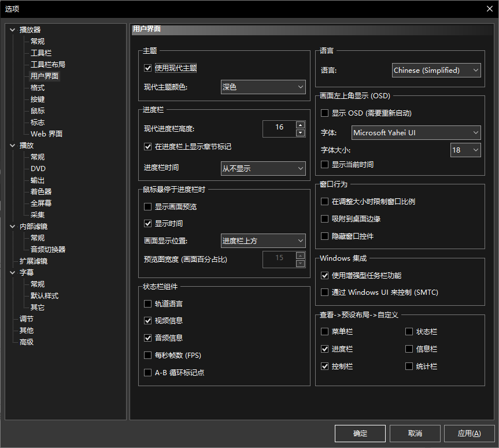The image size is (499, 448).
Task: Select 标志 tree item
Action: 38,122
